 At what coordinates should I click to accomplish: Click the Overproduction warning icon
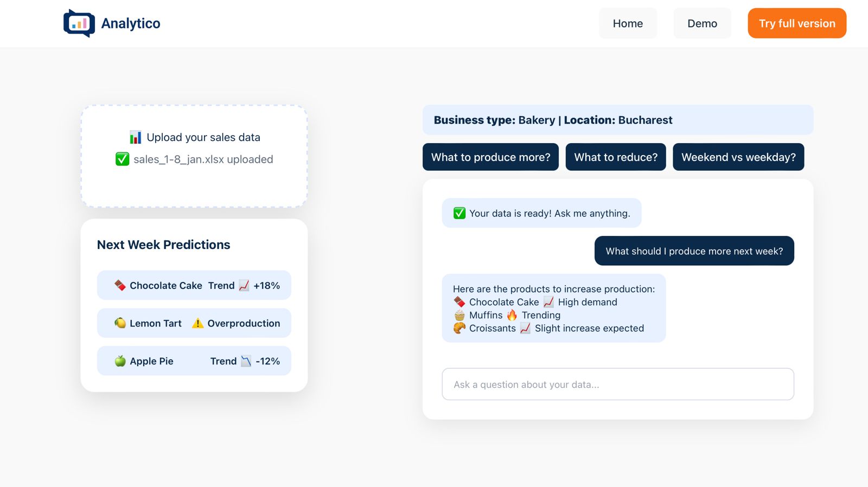point(197,323)
